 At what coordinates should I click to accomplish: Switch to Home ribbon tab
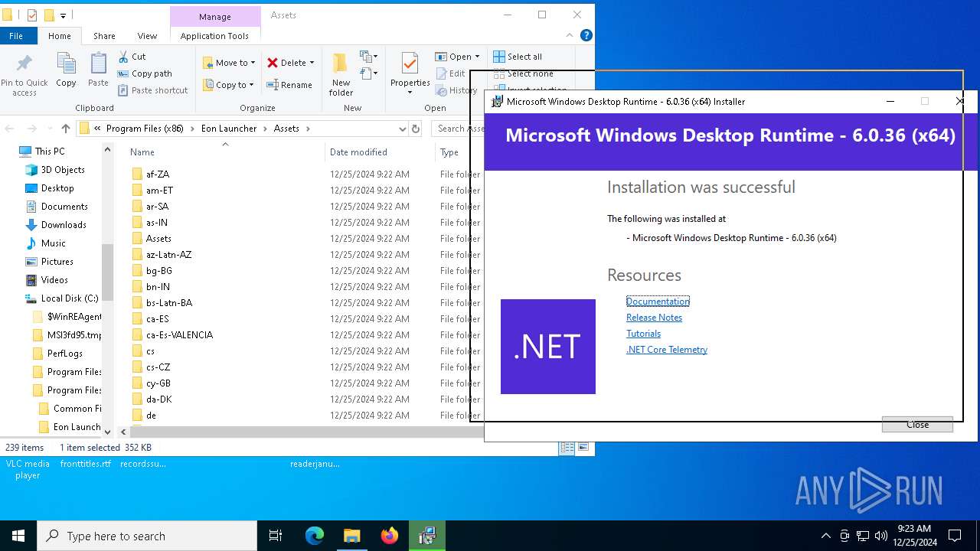[60, 36]
